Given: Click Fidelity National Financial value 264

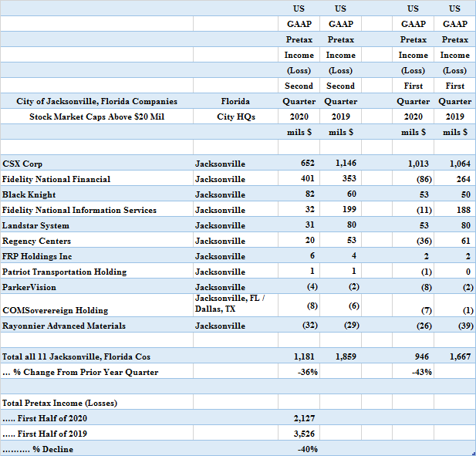Looking at the screenshot, I should click(464, 180).
